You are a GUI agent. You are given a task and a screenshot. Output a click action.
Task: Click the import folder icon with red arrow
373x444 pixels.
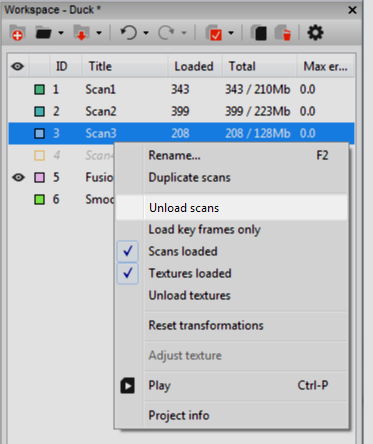pyautogui.click(x=81, y=33)
